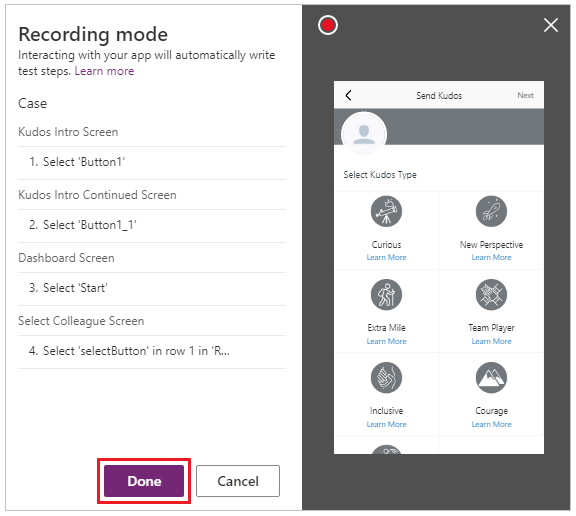
Task: Click the Extra Mile label text
Action: coord(386,328)
